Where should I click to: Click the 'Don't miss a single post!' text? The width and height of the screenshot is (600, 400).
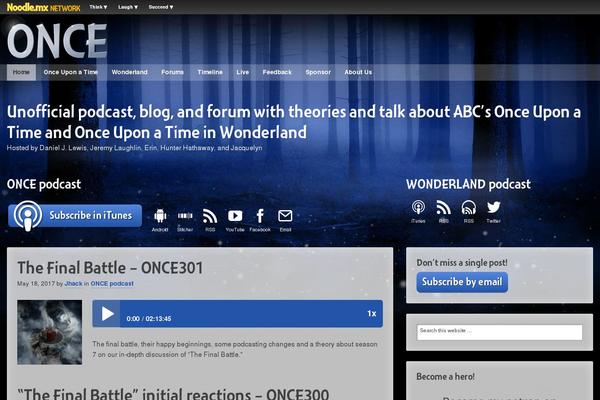pyautogui.click(x=462, y=263)
